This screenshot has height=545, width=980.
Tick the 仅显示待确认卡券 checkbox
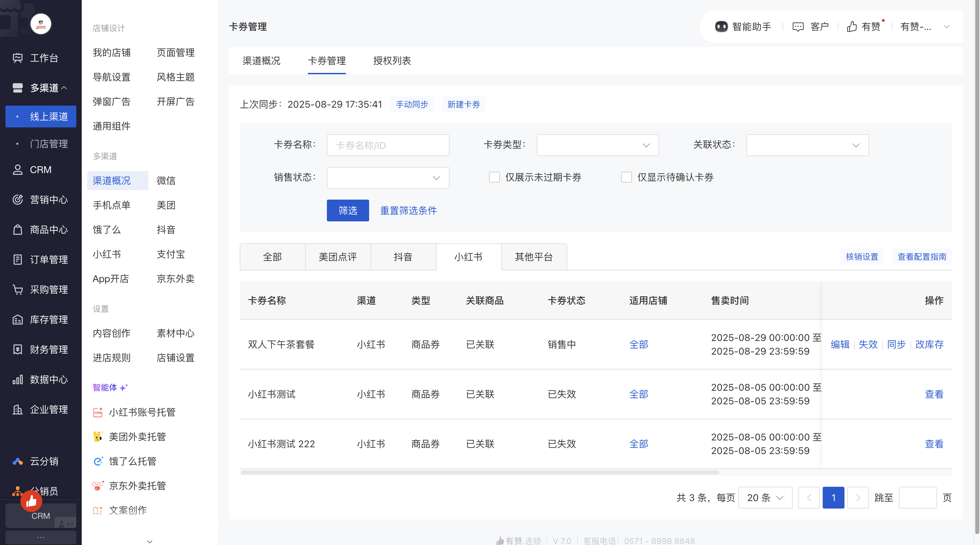(x=626, y=177)
